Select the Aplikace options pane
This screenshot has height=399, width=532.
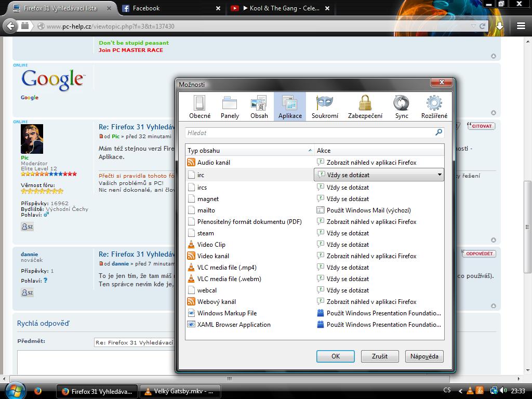[290, 107]
